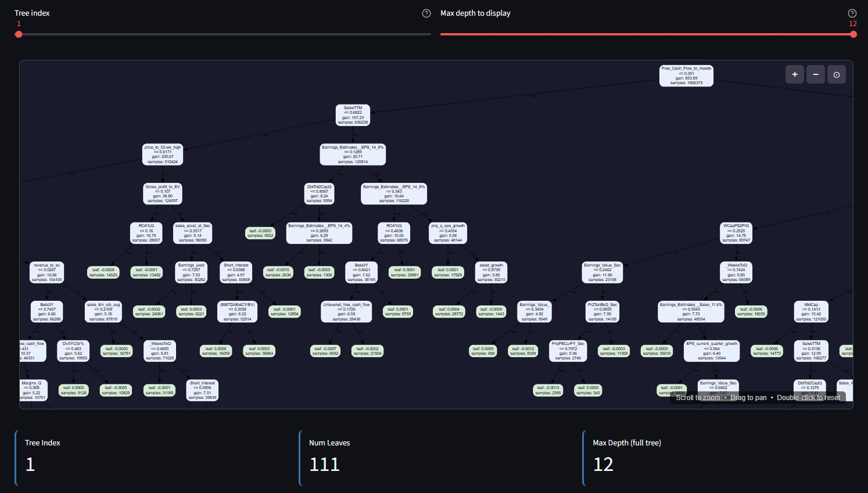Screen dimensions: 868x493
Task: Click the Gross_profit_to_EV node
Action: click(x=163, y=194)
